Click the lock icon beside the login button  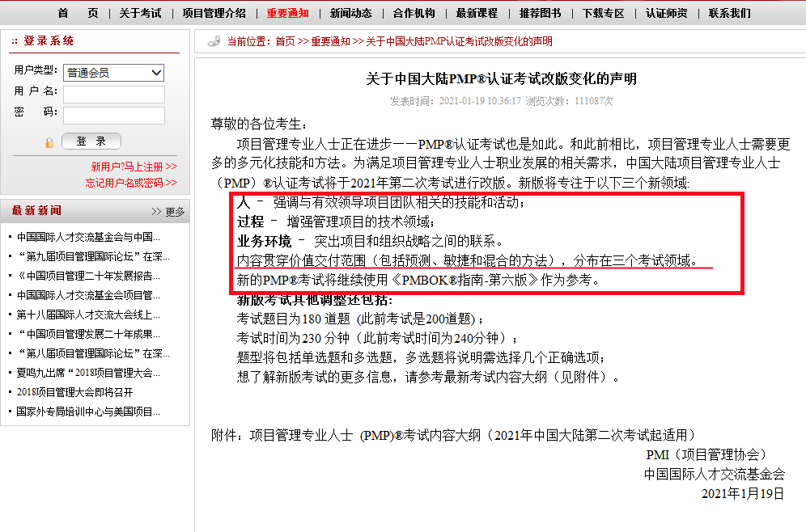pos(49,142)
